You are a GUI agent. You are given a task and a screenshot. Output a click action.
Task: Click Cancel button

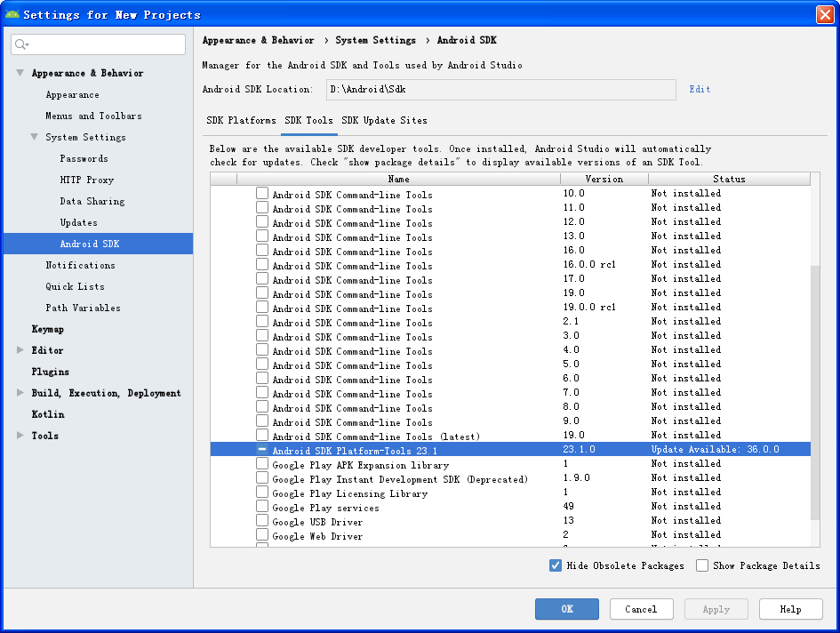point(641,609)
